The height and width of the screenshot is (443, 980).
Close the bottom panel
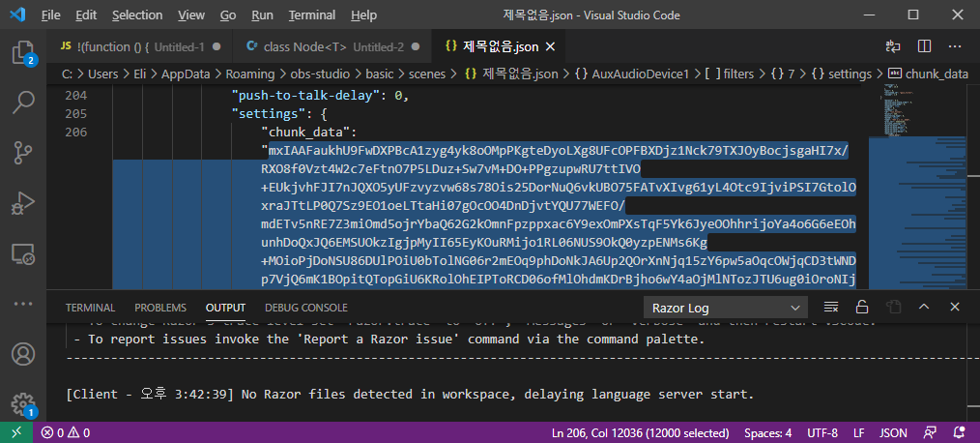(954, 308)
